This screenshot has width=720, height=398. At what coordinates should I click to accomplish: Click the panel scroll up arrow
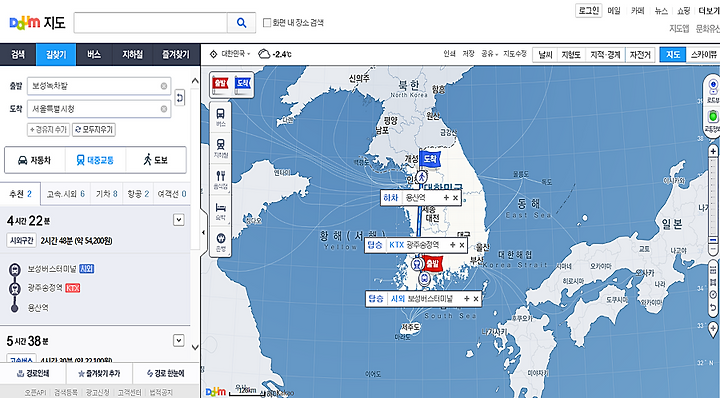[x=195, y=81]
